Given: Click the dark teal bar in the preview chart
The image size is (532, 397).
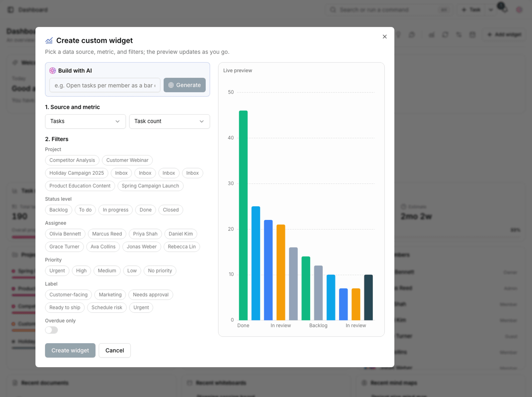Looking at the screenshot, I should (x=368, y=297).
